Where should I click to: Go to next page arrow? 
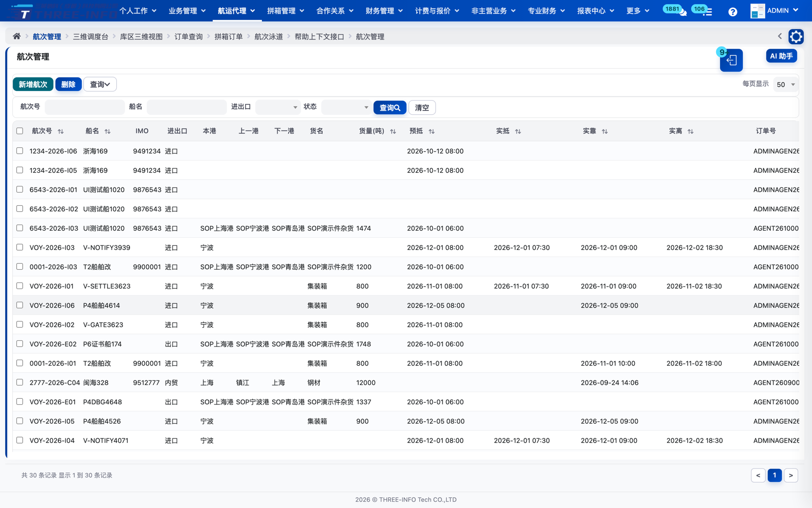tap(791, 475)
